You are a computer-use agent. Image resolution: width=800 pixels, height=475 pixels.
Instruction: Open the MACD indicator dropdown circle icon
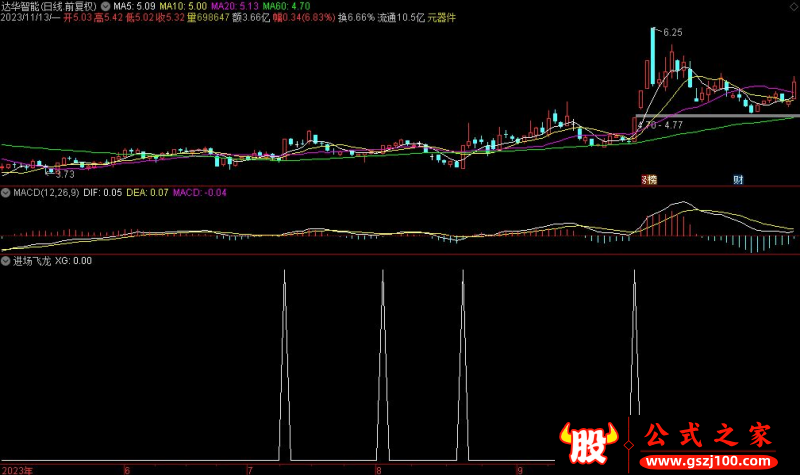[x=6, y=193]
